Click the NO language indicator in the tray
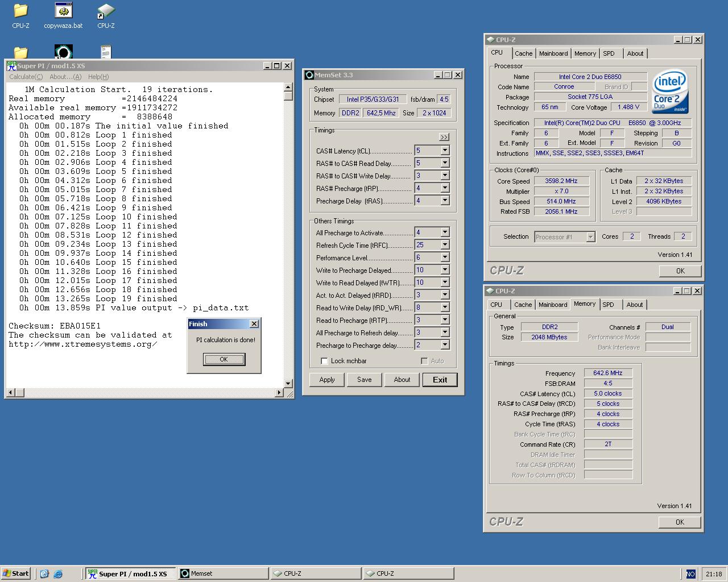 pos(690,574)
